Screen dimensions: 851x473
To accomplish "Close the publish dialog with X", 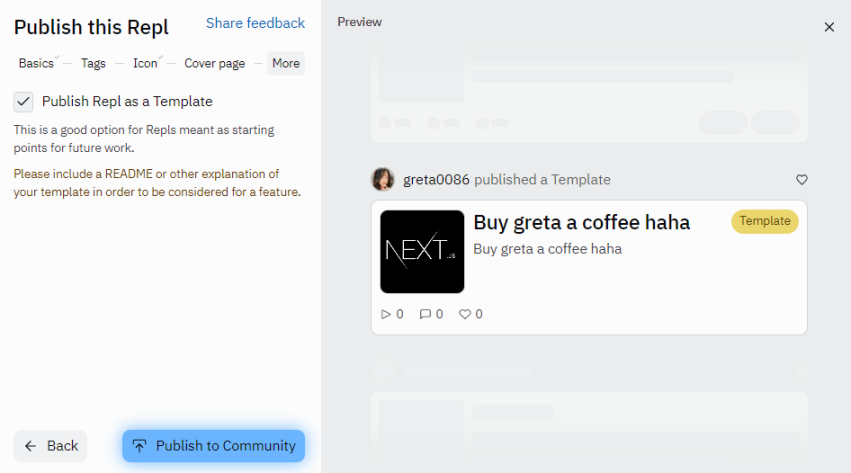I will [x=829, y=27].
